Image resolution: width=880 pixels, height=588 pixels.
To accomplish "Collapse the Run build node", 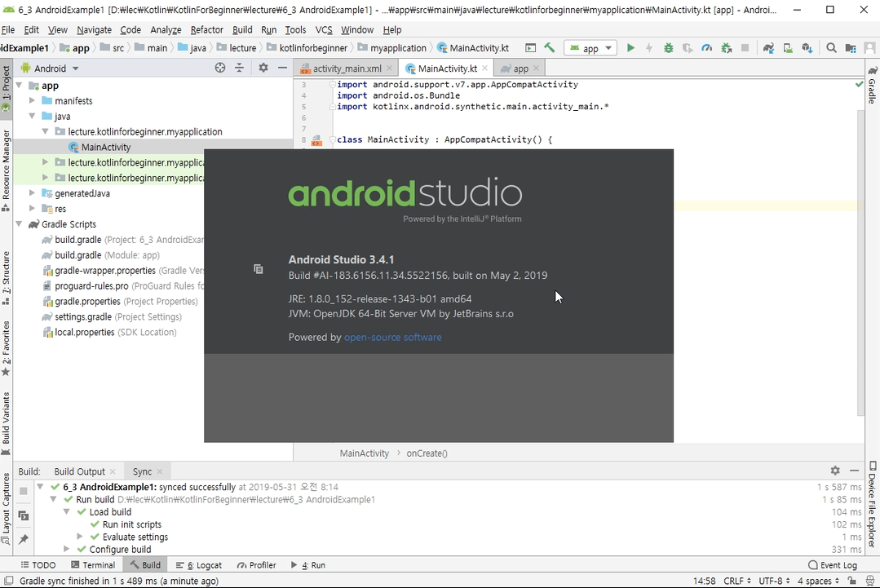I will 53,499.
